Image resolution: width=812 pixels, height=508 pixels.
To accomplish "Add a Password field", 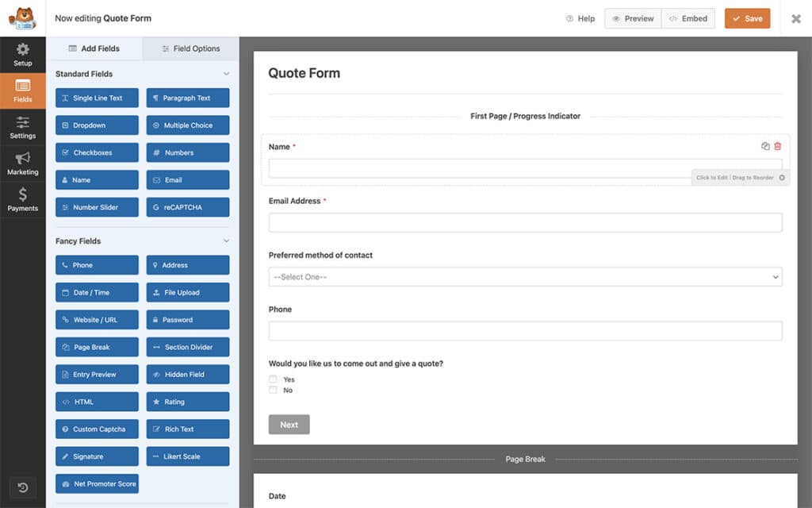I will [x=187, y=320].
